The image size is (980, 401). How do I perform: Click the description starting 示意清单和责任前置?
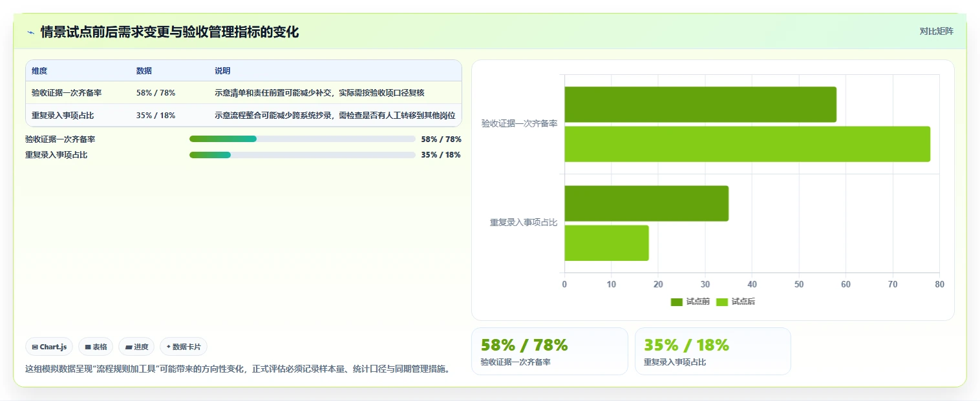(319, 93)
